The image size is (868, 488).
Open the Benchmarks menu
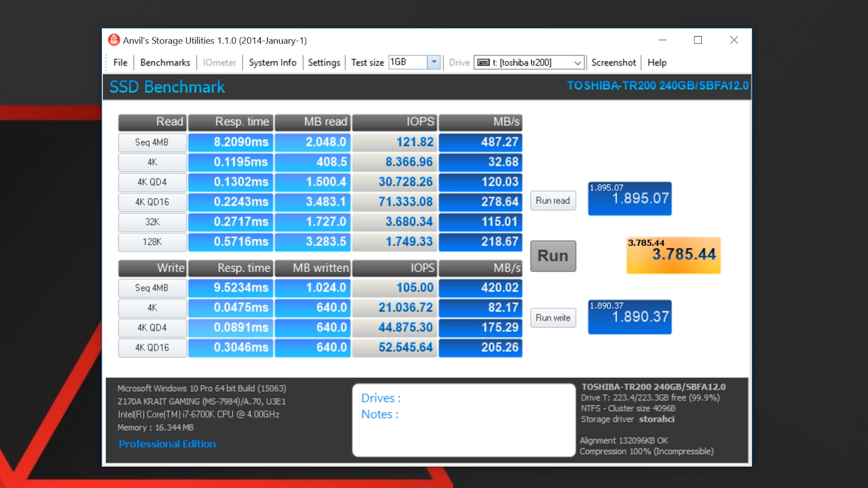pos(165,62)
